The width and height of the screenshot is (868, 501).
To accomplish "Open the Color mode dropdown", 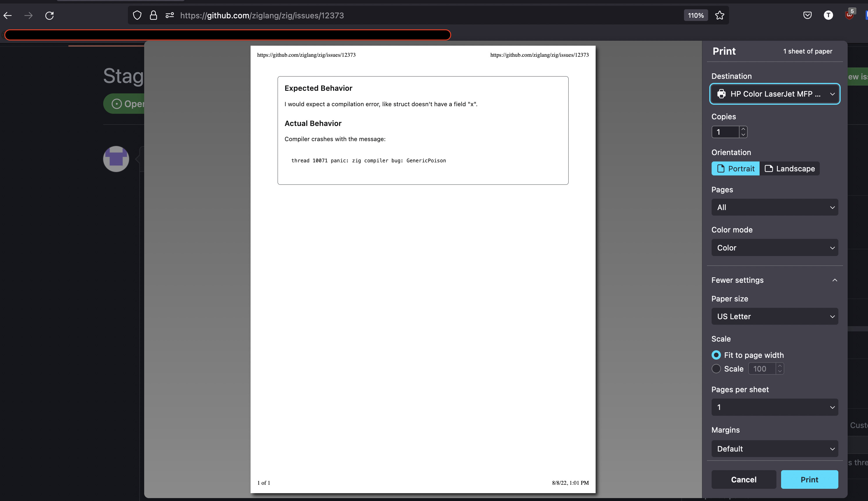I will [774, 248].
